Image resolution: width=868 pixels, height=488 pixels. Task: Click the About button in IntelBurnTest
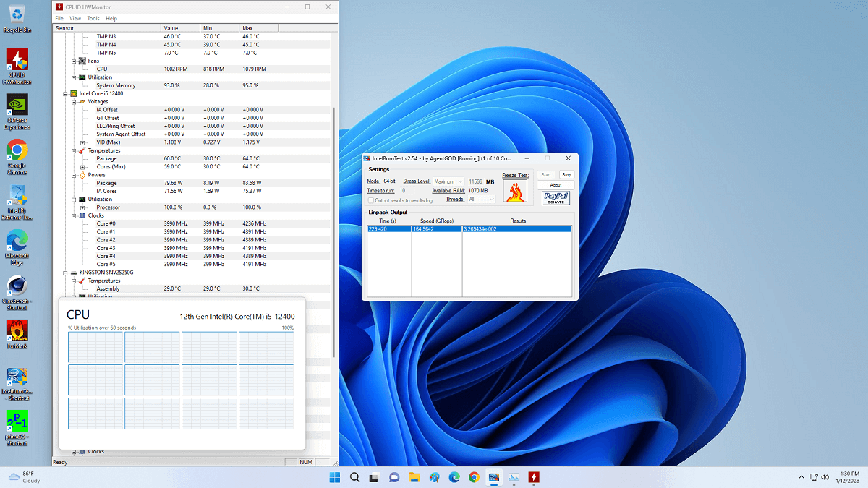pos(556,185)
